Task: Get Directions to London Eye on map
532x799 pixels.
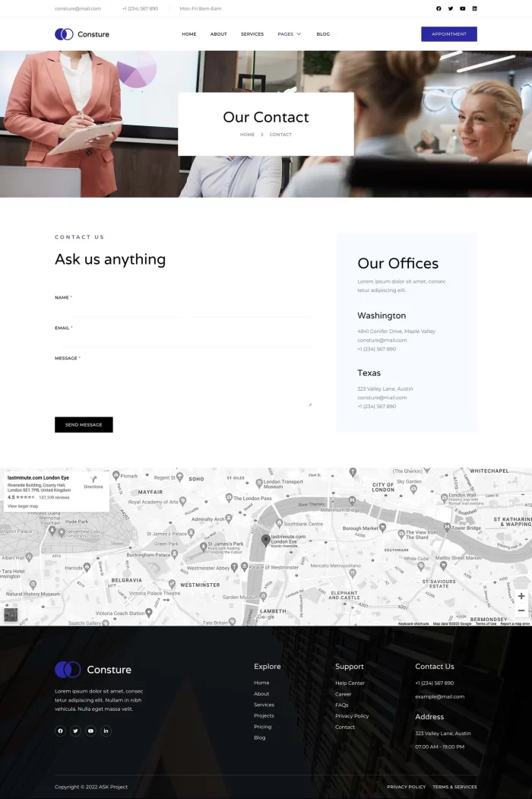Action: [93, 483]
